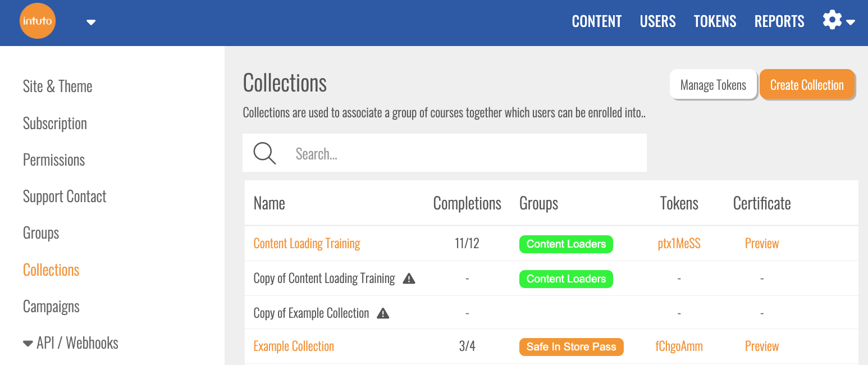Open the TOKENS menu item

pos(715,21)
